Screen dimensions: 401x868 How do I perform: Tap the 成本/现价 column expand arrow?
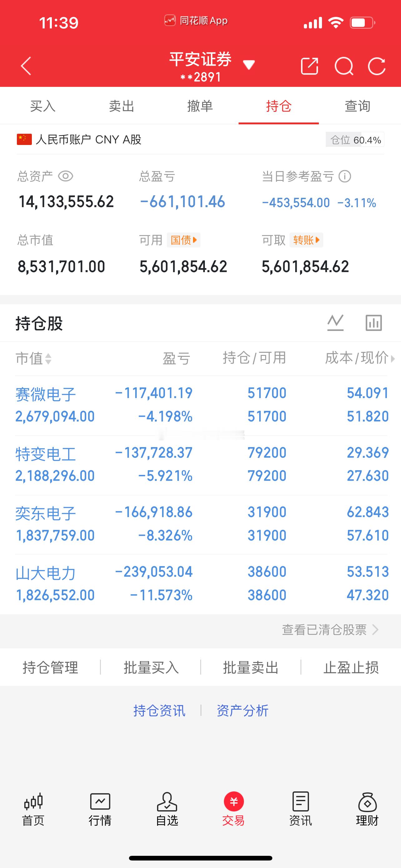pos(393,359)
